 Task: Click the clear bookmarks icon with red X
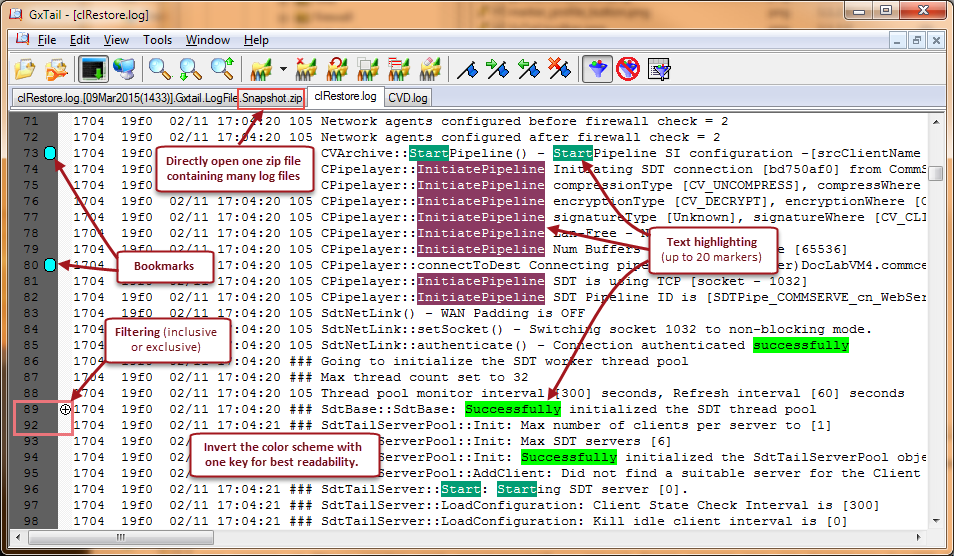click(x=560, y=69)
